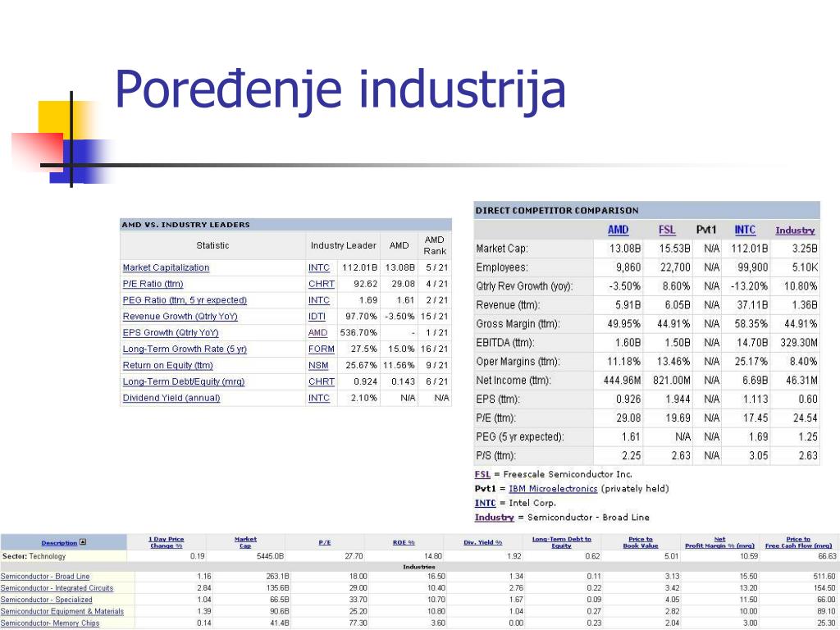Sort by 1 Day Price Change % column
The width and height of the screenshot is (840, 630).
click(x=166, y=542)
